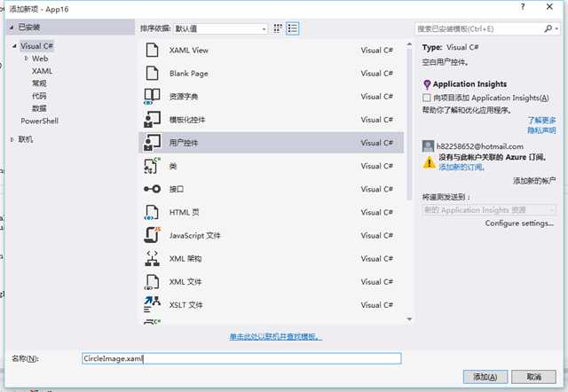Image resolution: width=568 pixels, height=392 pixels.
Task: Select 数据 in the category tree
Action: coord(39,108)
